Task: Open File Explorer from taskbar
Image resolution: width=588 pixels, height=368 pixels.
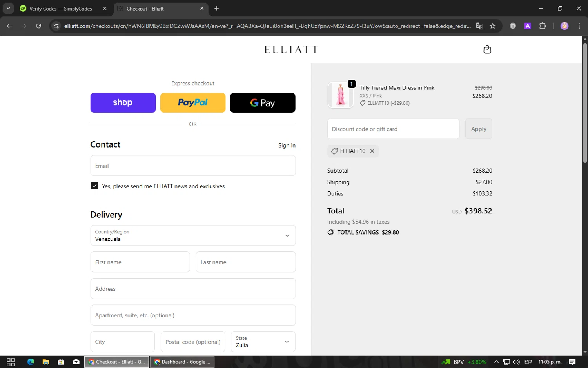Action: (x=46, y=362)
